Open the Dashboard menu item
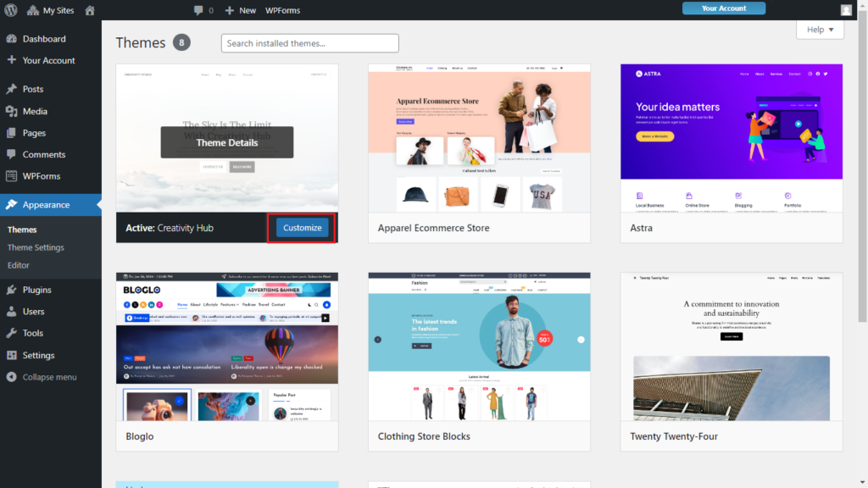 point(43,39)
